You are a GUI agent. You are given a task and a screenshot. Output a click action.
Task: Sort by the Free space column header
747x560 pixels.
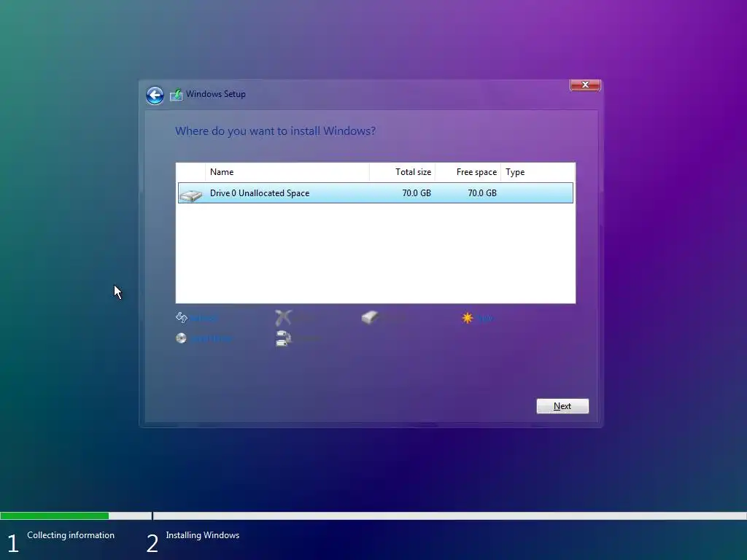coord(468,172)
